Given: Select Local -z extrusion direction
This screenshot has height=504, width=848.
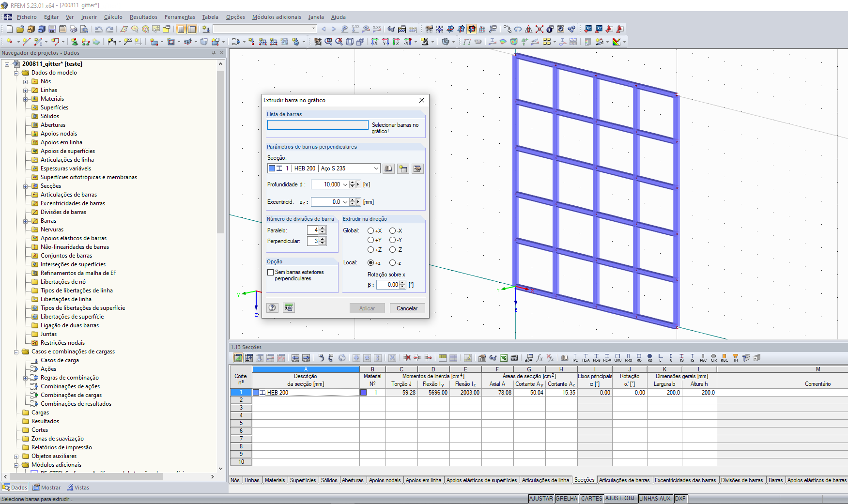Looking at the screenshot, I should click(392, 263).
